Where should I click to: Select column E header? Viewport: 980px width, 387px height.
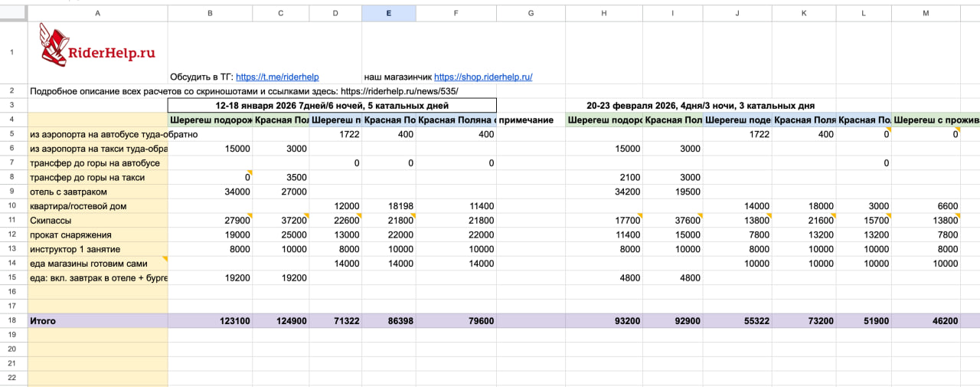pyautogui.click(x=388, y=13)
